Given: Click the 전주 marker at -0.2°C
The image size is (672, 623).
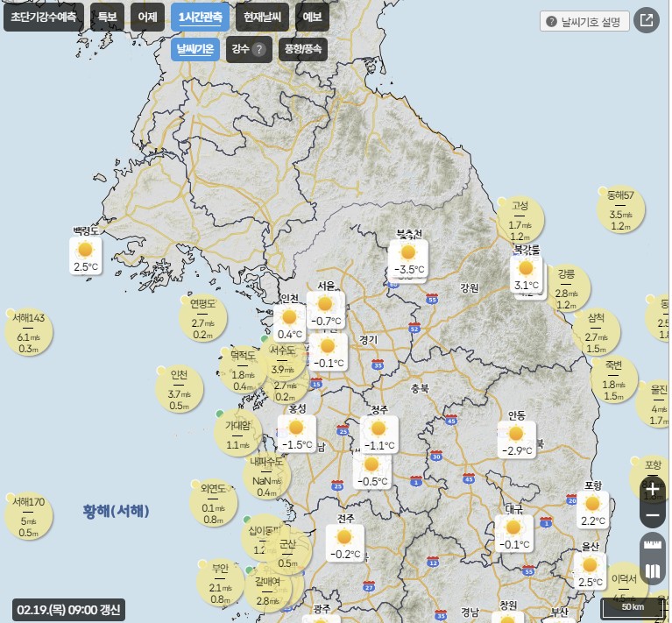Looking at the screenshot, I should click(345, 543).
